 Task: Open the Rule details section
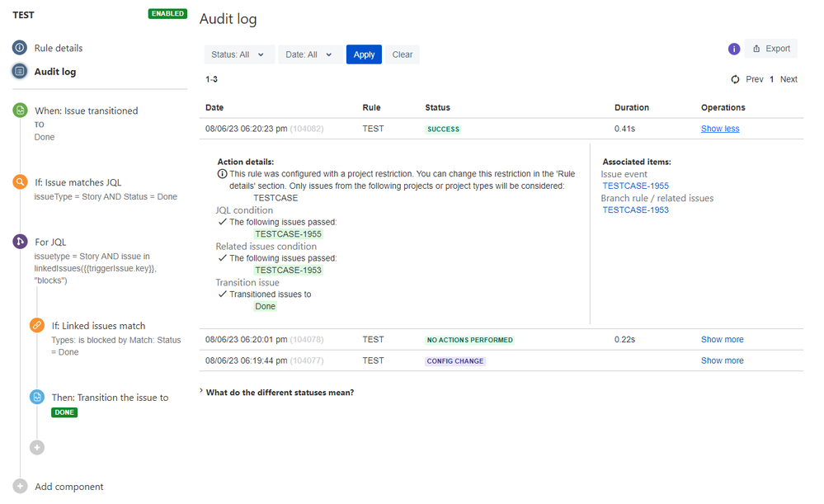coord(59,48)
